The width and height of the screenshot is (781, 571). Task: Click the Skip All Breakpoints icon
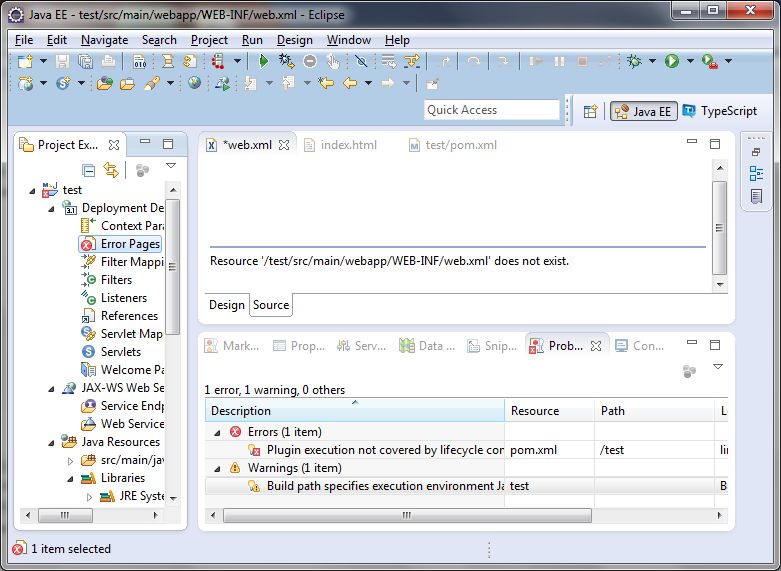coord(361,61)
